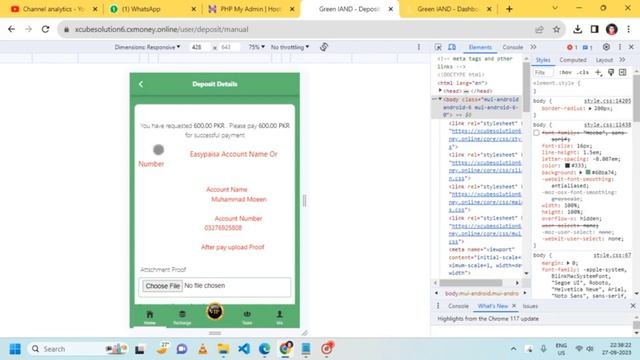Open VLC media player from the taskbar
This screenshot has width=640, height=360.
pos(202,349)
